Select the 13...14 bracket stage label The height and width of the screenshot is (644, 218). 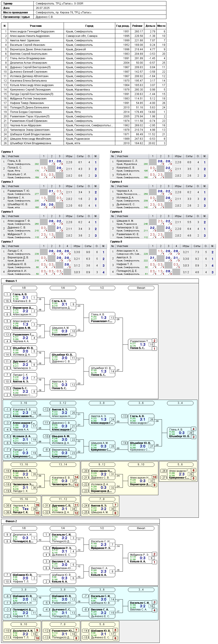[63, 465]
